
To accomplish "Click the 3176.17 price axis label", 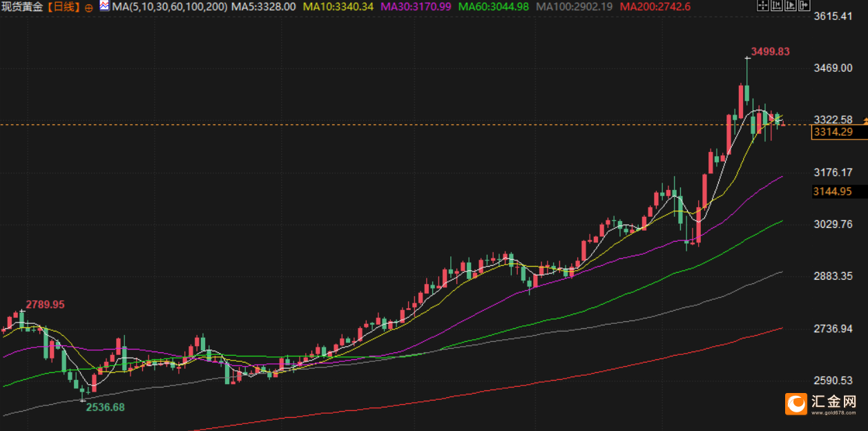I will pos(834,172).
